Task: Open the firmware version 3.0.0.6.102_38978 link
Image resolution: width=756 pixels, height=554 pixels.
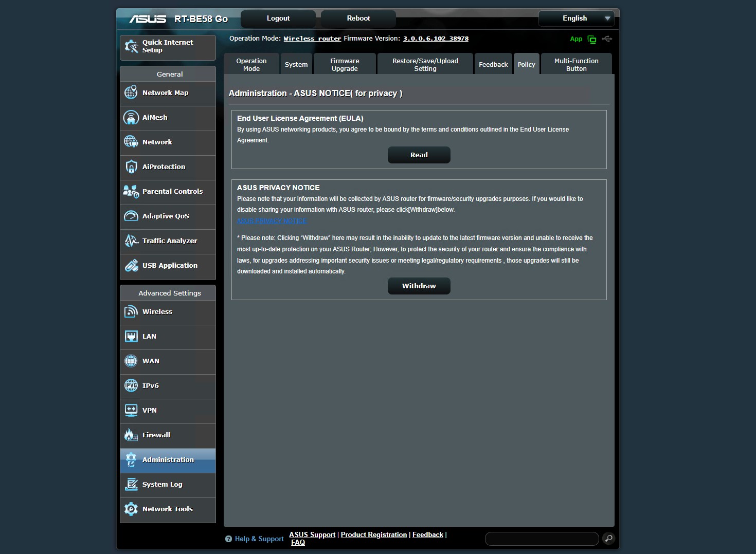Action: coord(436,39)
